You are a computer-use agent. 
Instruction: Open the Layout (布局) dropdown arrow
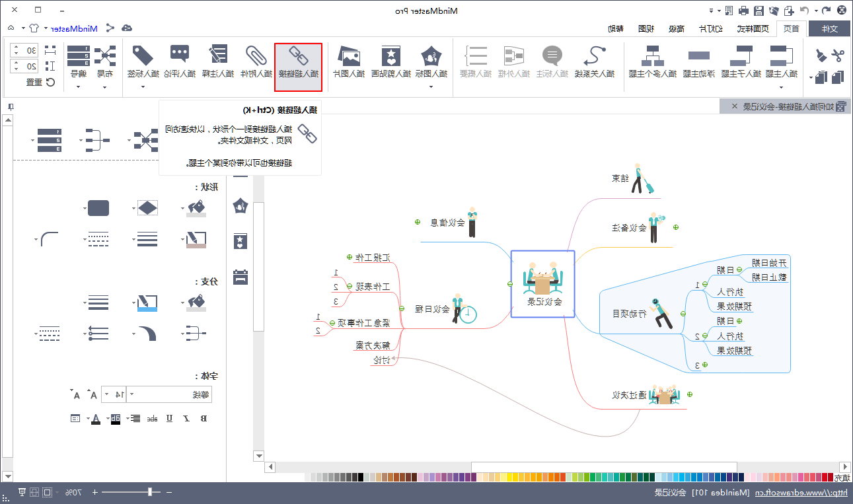point(104,87)
